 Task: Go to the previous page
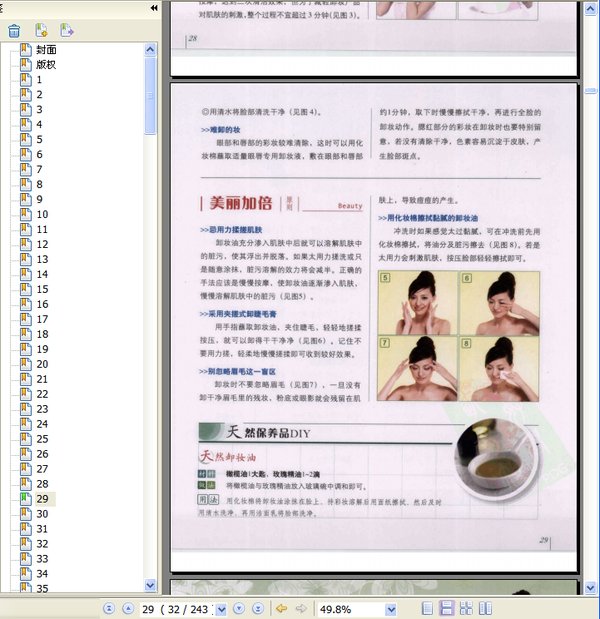pyautogui.click(x=127, y=608)
